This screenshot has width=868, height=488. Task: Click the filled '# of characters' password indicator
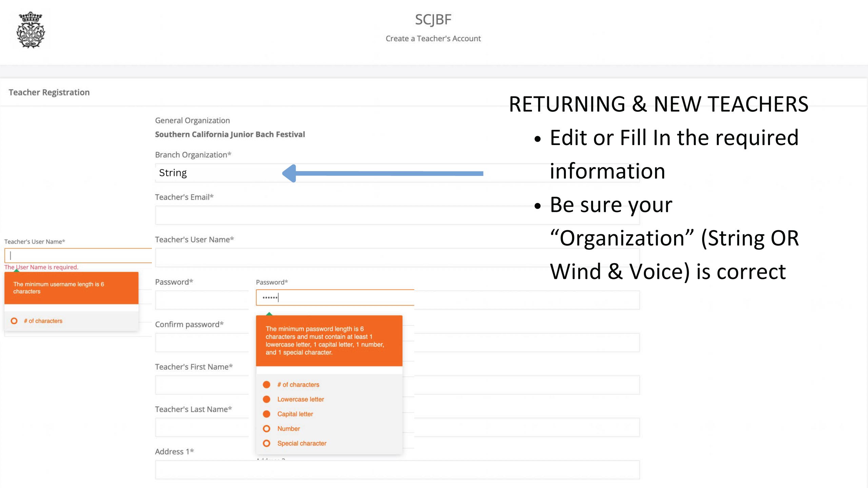[x=267, y=384]
